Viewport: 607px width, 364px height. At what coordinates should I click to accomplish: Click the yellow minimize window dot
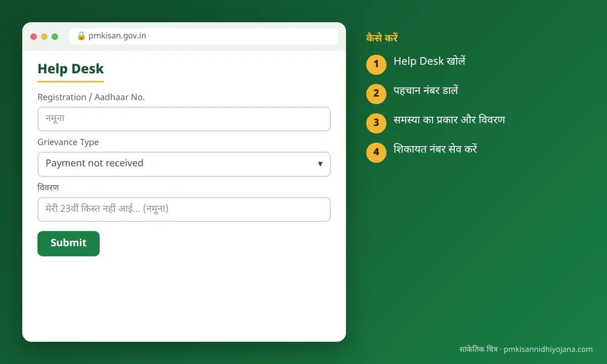point(45,36)
